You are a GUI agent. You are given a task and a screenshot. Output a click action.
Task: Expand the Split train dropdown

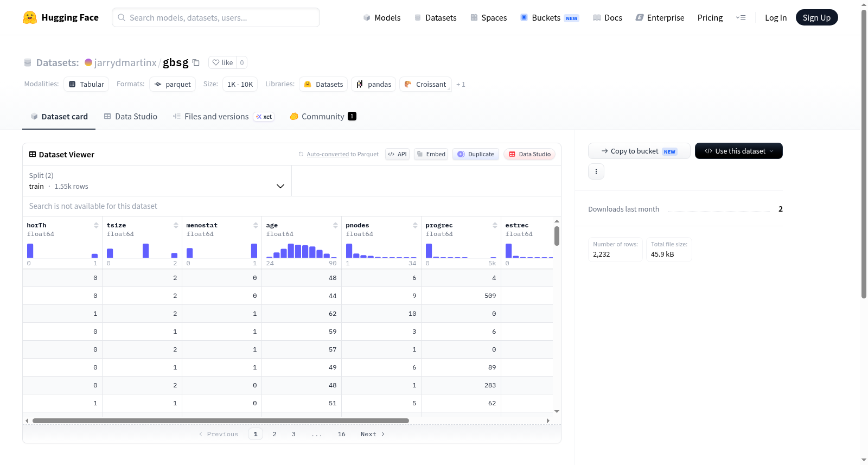coord(157,181)
